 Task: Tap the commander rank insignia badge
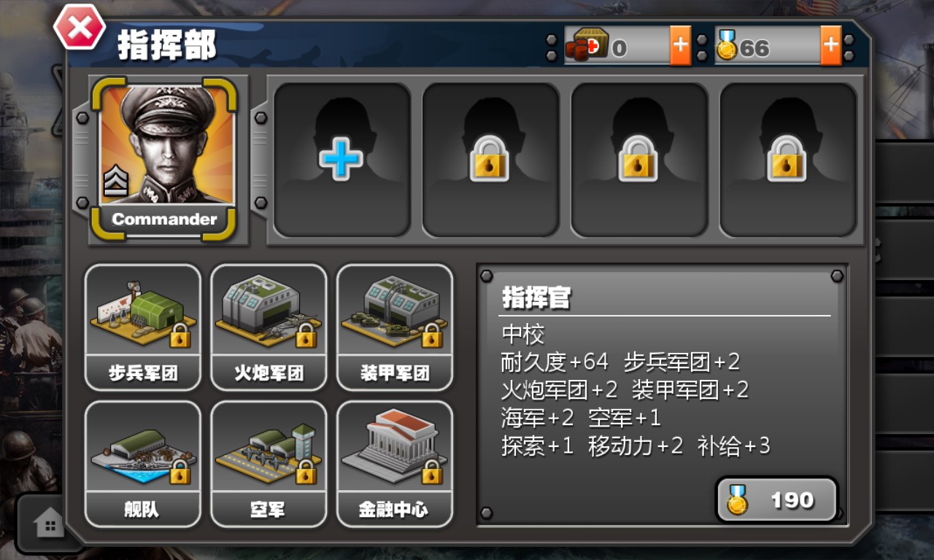click(x=115, y=182)
